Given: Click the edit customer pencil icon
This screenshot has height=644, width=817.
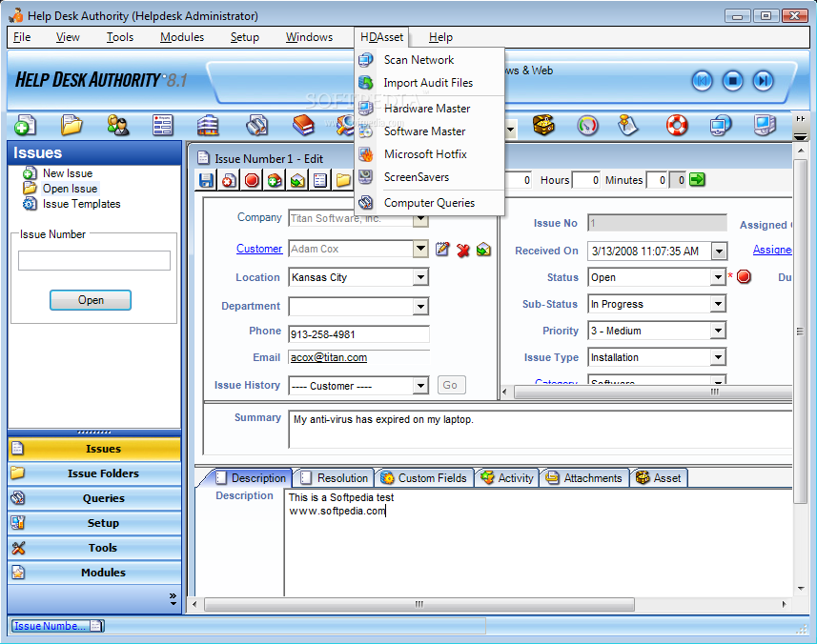Looking at the screenshot, I should point(442,250).
